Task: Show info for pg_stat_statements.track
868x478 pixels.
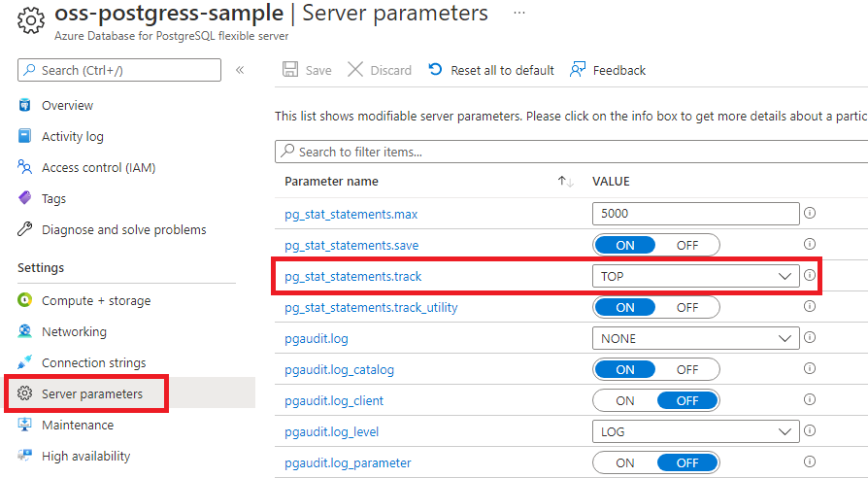Action: tap(810, 275)
